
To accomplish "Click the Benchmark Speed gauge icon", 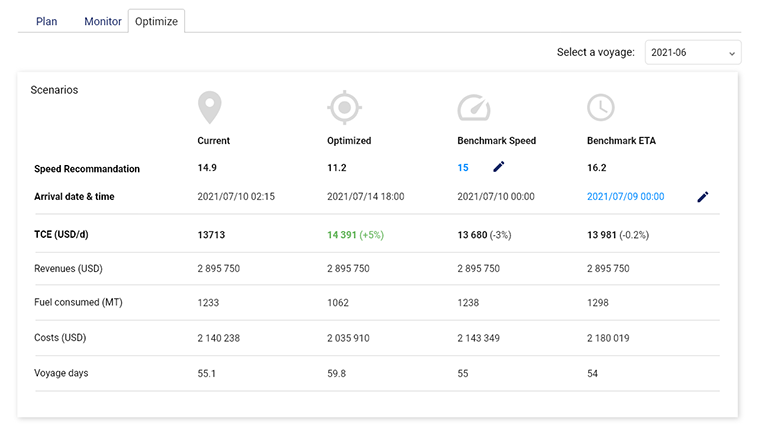I will click(x=474, y=108).
